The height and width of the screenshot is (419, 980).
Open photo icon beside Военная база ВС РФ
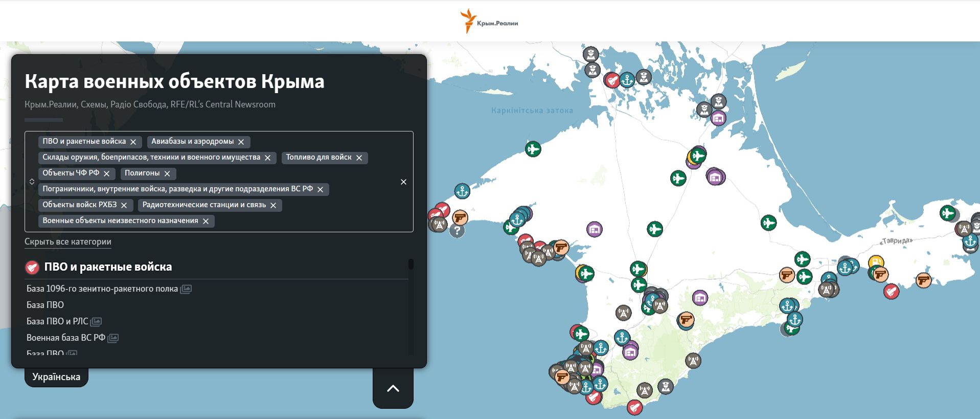tap(113, 338)
